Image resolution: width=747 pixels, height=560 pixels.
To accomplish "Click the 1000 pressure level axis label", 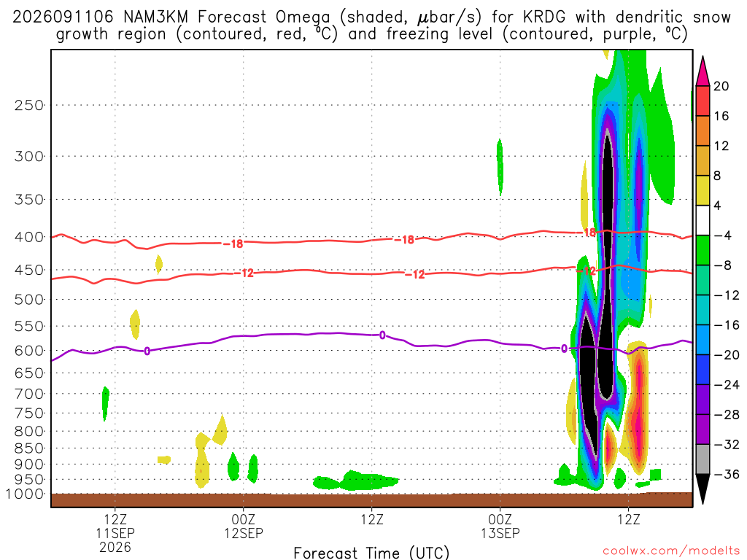I will (25, 494).
